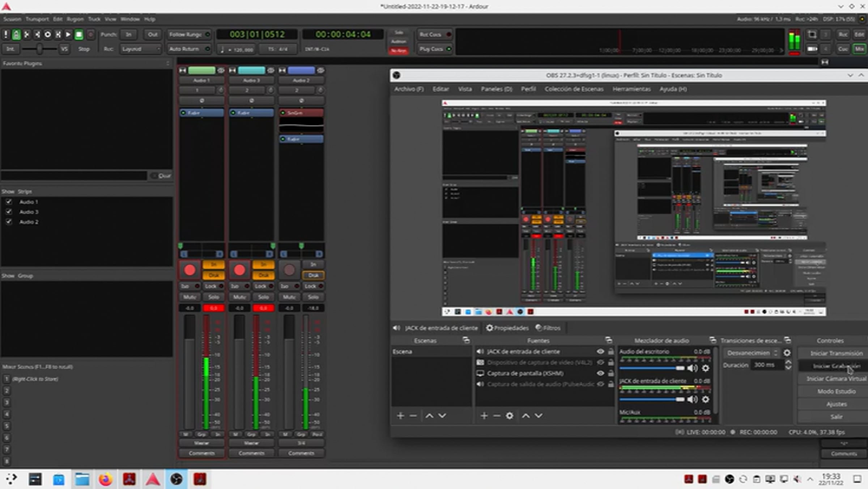This screenshot has height=489, width=868.
Task: Open settings gear for Audio del escritorio
Action: coord(705,368)
